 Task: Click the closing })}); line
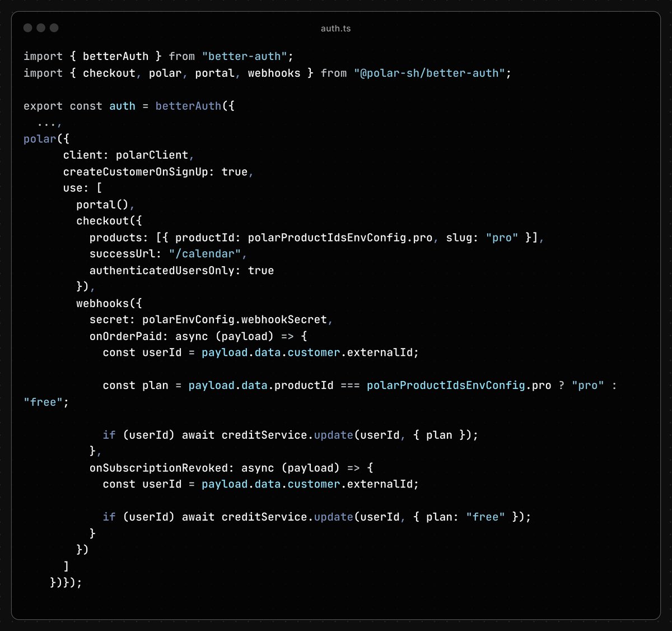(66, 583)
